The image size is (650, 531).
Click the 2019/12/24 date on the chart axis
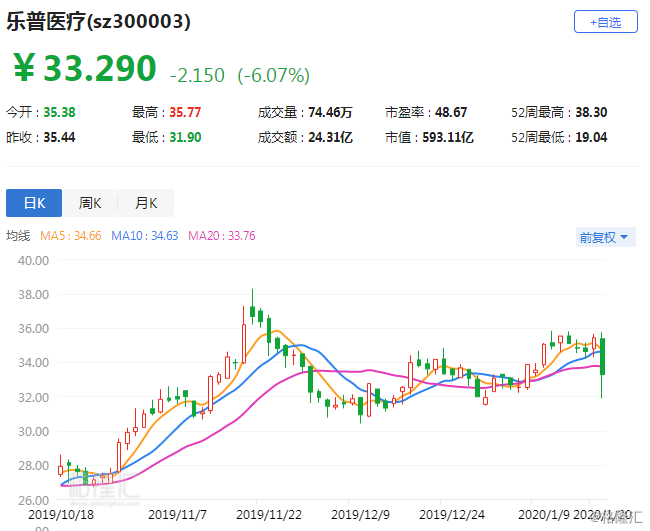[452, 515]
